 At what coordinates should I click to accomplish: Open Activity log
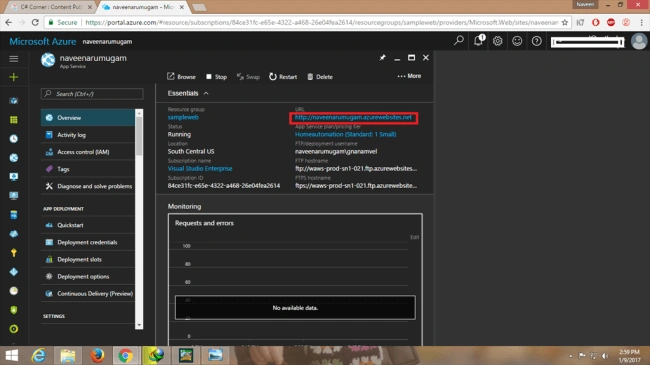(87, 135)
